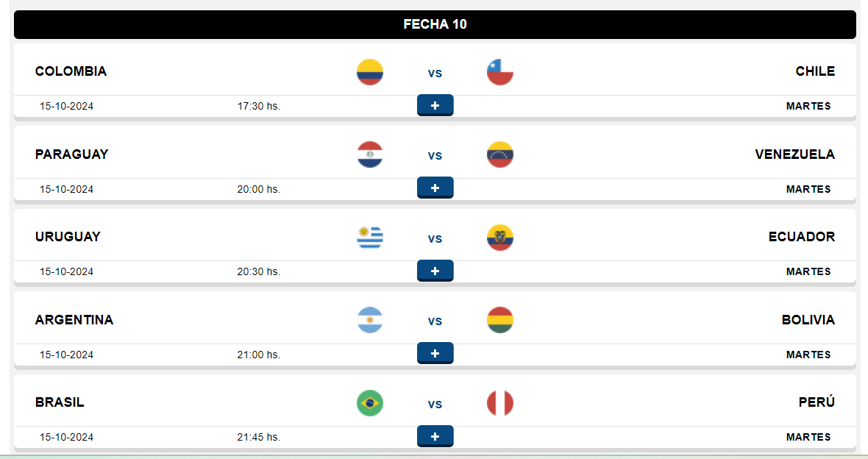Image resolution: width=868 pixels, height=459 pixels.
Task: Click the VENEZUELA team name
Action: point(795,154)
